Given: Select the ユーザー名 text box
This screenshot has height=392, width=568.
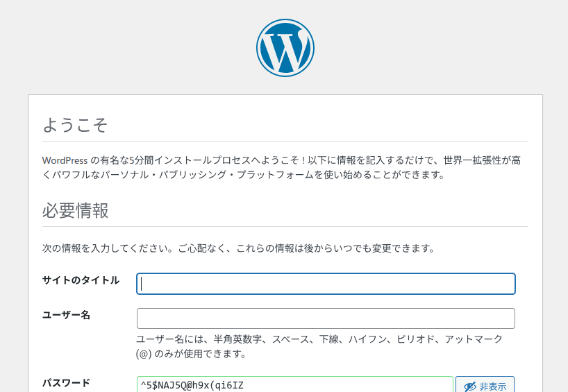Looking at the screenshot, I should (x=326, y=318).
